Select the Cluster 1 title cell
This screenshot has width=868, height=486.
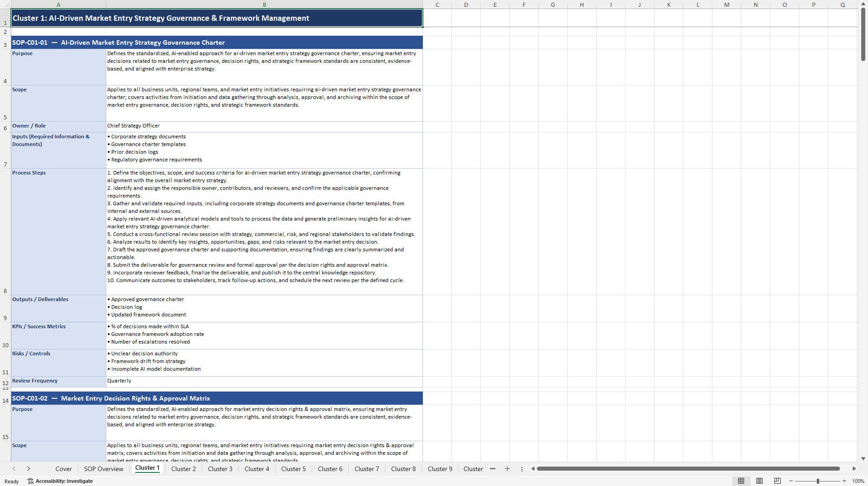coord(217,18)
